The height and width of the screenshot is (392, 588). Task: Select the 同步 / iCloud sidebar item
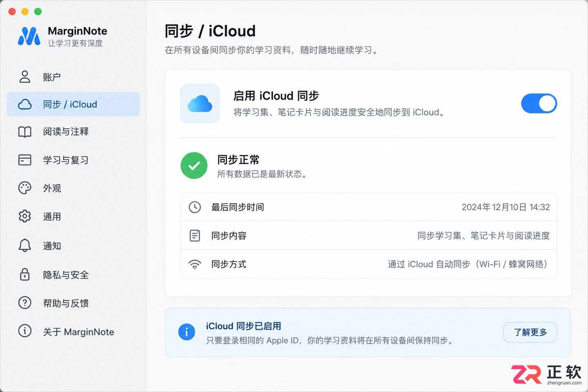click(73, 104)
